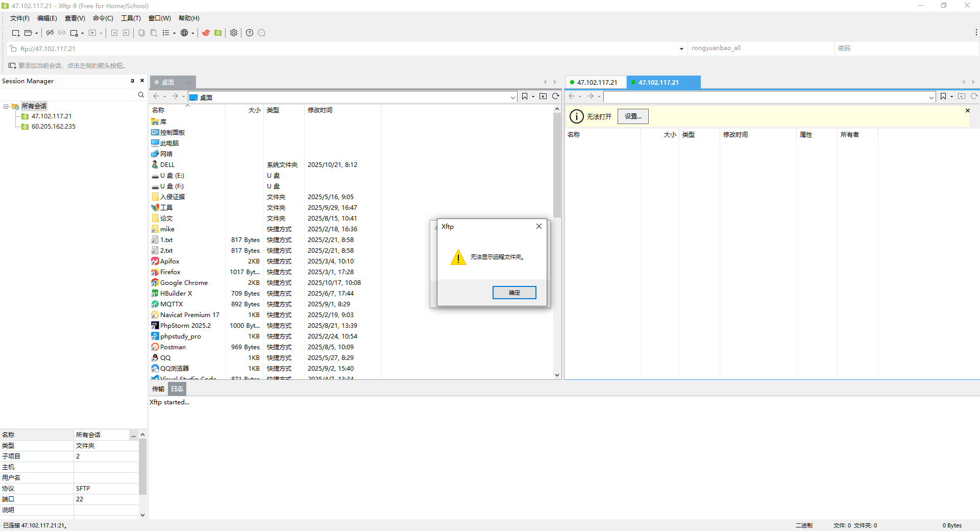Click the Session Manager search icon
The height and width of the screenshot is (531, 980).
(x=141, y=95)
